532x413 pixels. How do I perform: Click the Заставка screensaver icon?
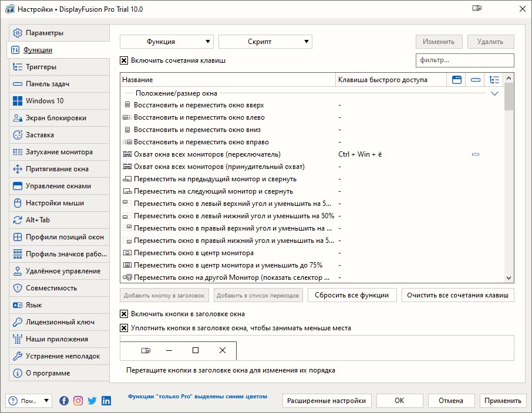pos(17,135)
